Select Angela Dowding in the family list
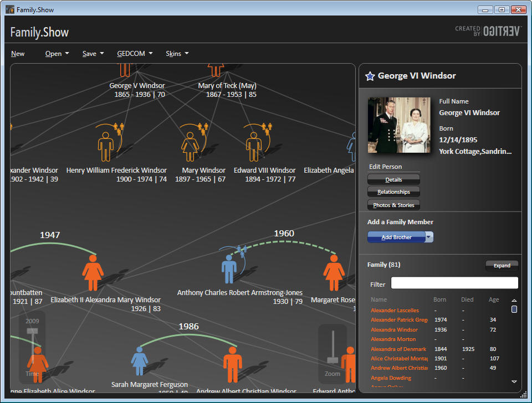Image resolution: width=532 pixels, height=403 pixels. (x=391, y=378)
